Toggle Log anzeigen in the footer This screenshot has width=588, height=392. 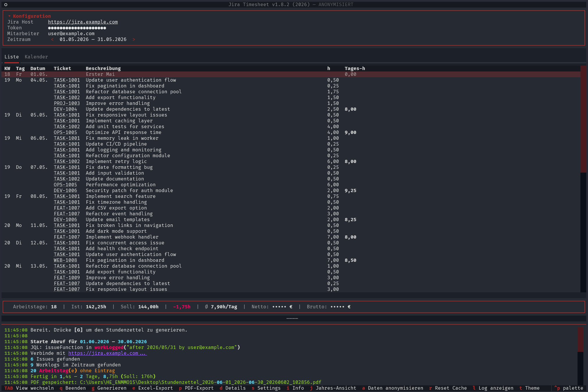493,388
